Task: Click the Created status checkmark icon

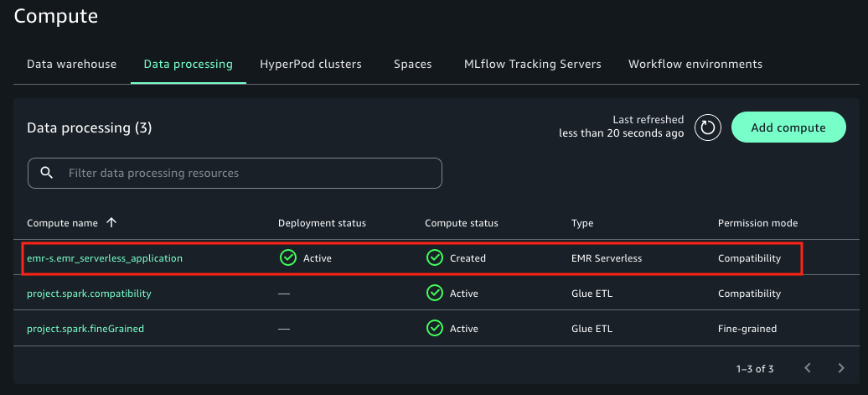Action: point(434,258)
